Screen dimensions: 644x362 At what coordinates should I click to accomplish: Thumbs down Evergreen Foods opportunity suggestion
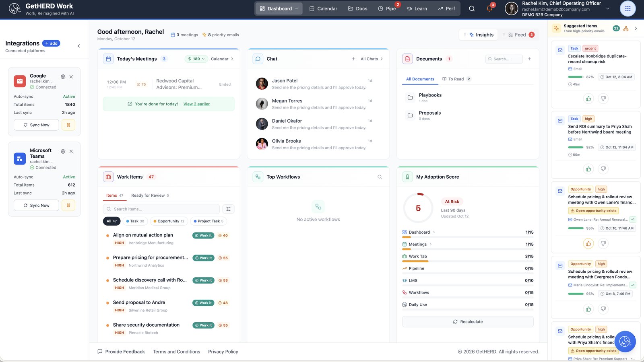click(x=603, y=309)
